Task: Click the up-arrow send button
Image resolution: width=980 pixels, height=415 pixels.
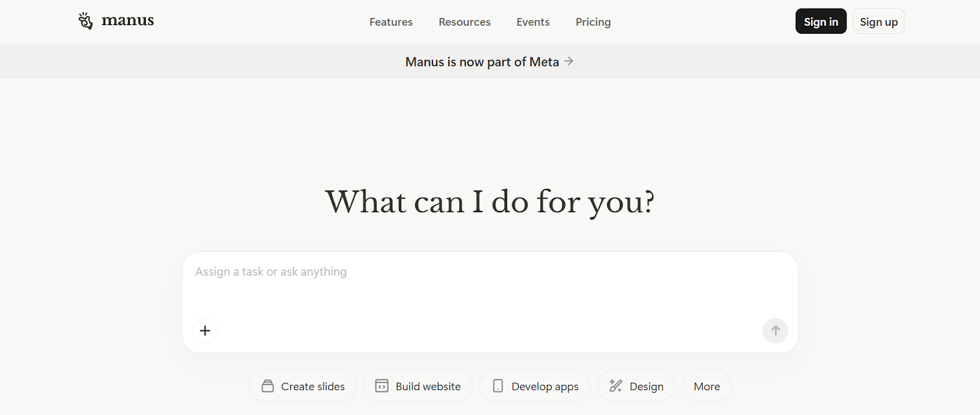Action: 775,331
